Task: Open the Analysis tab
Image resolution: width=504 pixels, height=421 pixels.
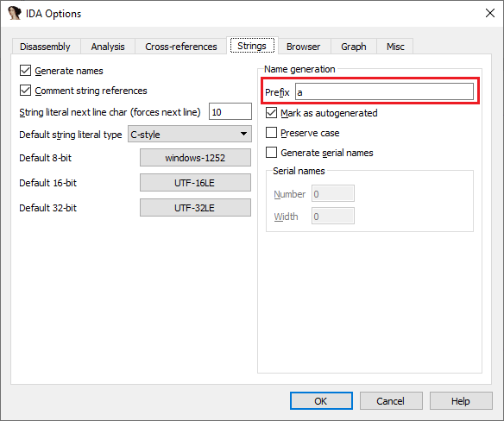Action: click(x=108, y=47)
